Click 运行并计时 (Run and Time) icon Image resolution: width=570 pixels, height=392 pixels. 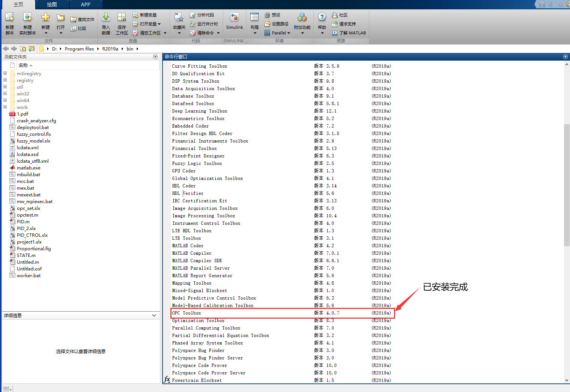[x=205, y=24]
